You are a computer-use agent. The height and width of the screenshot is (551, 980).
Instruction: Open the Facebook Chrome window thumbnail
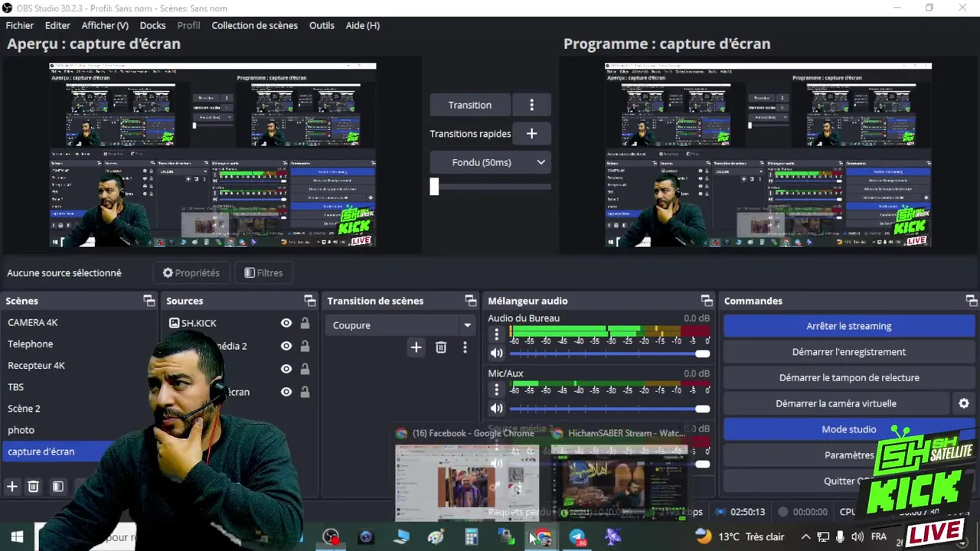(x=467, y=482)
